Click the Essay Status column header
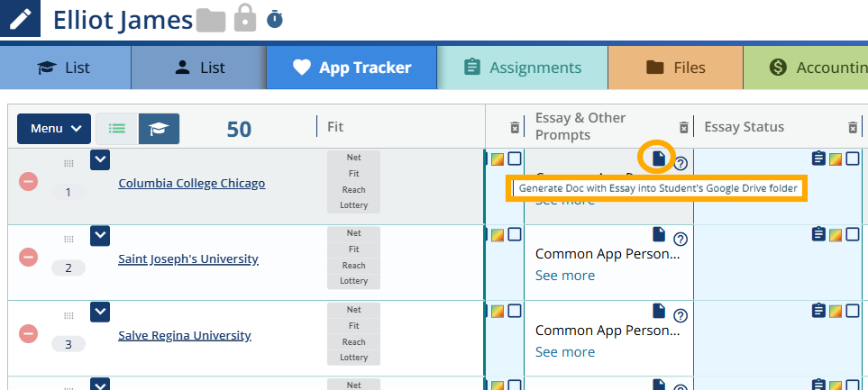The width and height of the screenshot is (868, 390). (x=744, y=127)
